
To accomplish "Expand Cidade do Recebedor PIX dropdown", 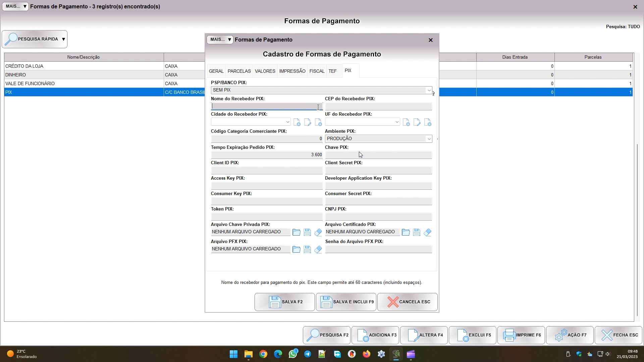I will tap(287, 122).
